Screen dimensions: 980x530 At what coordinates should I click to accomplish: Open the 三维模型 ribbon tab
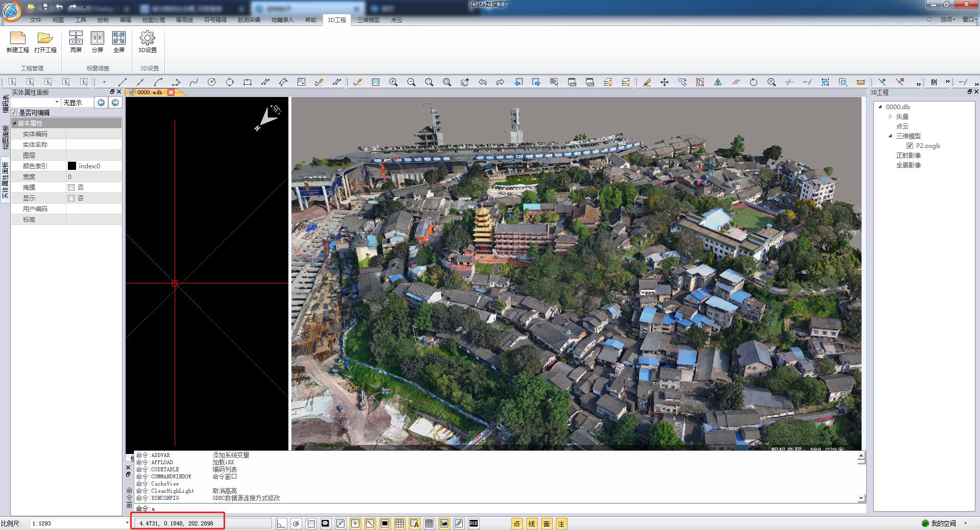pyautogui.click(x=368, y=20)
